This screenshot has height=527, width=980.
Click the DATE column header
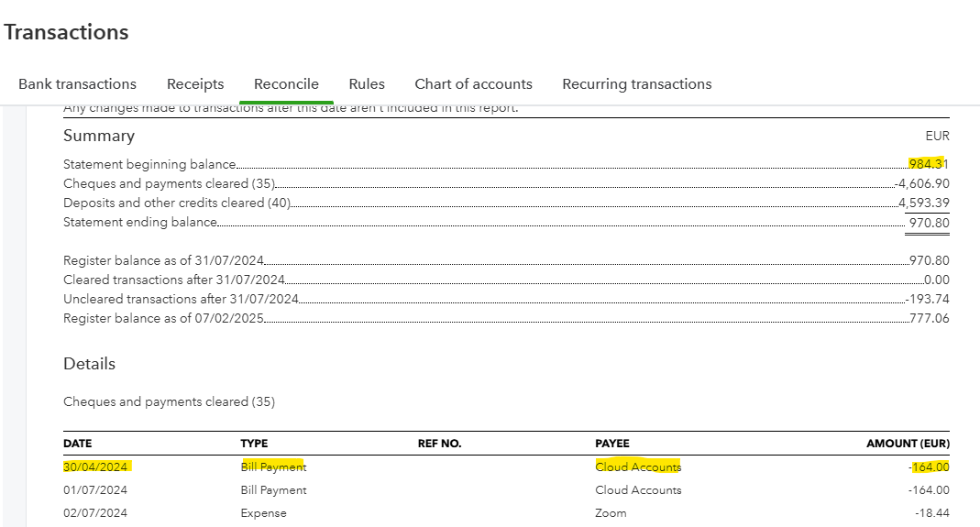point(78,444)
